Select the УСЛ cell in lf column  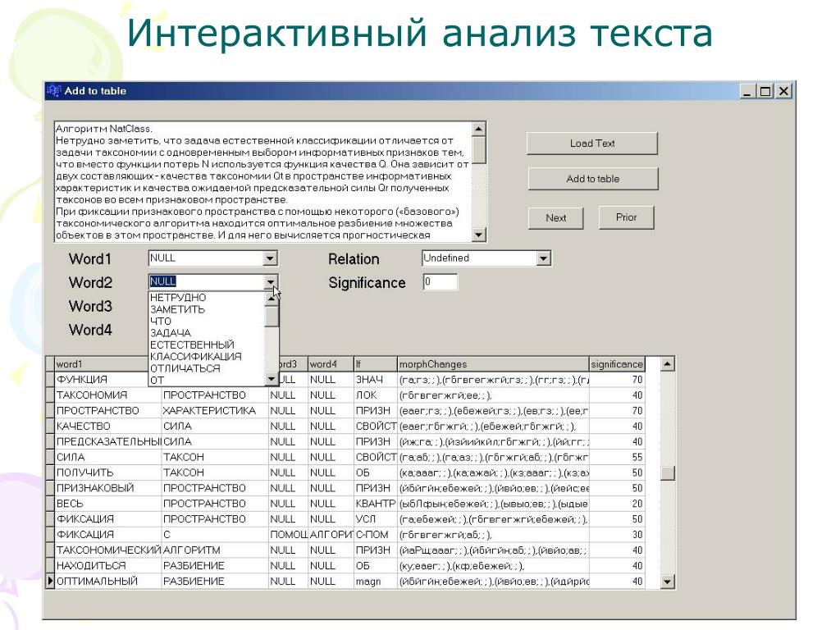[376, 519]
